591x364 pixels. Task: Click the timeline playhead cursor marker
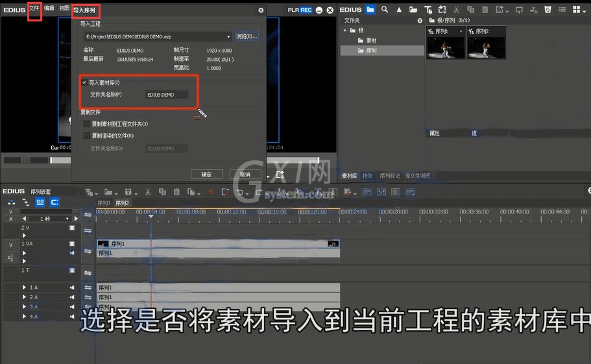click(151, 217)
